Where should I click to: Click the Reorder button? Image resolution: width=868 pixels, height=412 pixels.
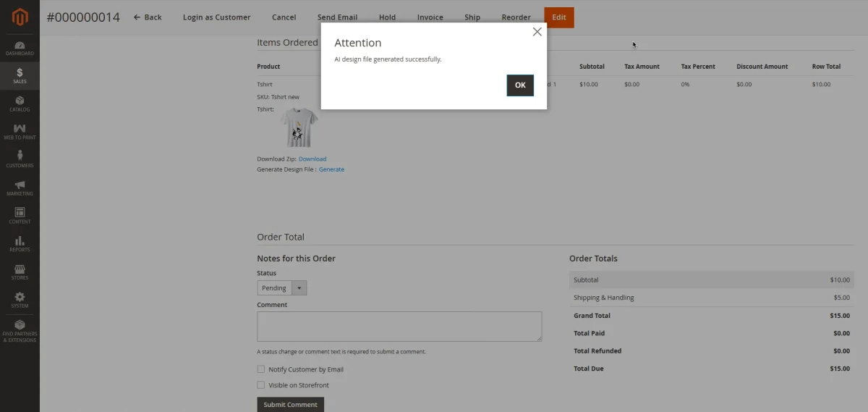point(516,17)
